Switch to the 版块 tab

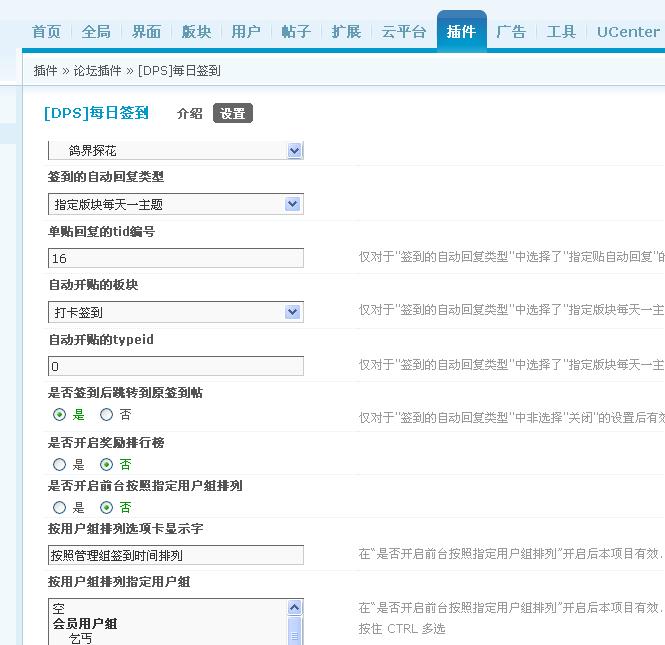[x=196, y=32]
